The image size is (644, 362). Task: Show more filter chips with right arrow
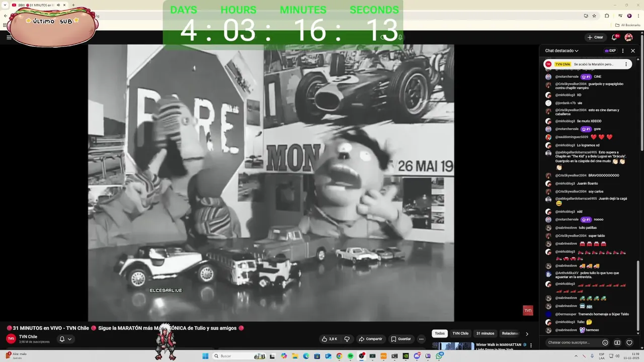click(x=527, y=333)
